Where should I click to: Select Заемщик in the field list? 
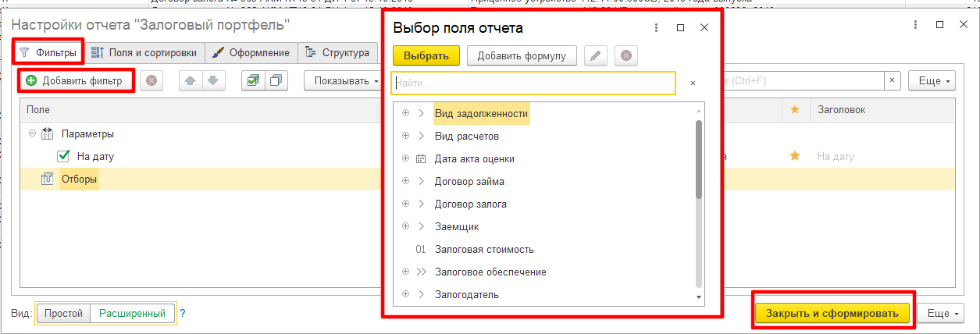(457, 226)
